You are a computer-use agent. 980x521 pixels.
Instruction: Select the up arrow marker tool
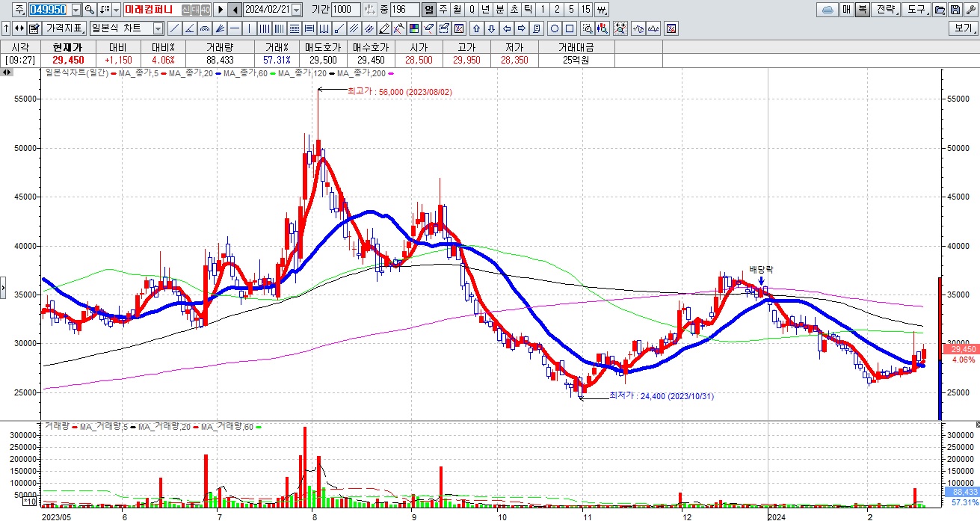[x=476, y=28]
